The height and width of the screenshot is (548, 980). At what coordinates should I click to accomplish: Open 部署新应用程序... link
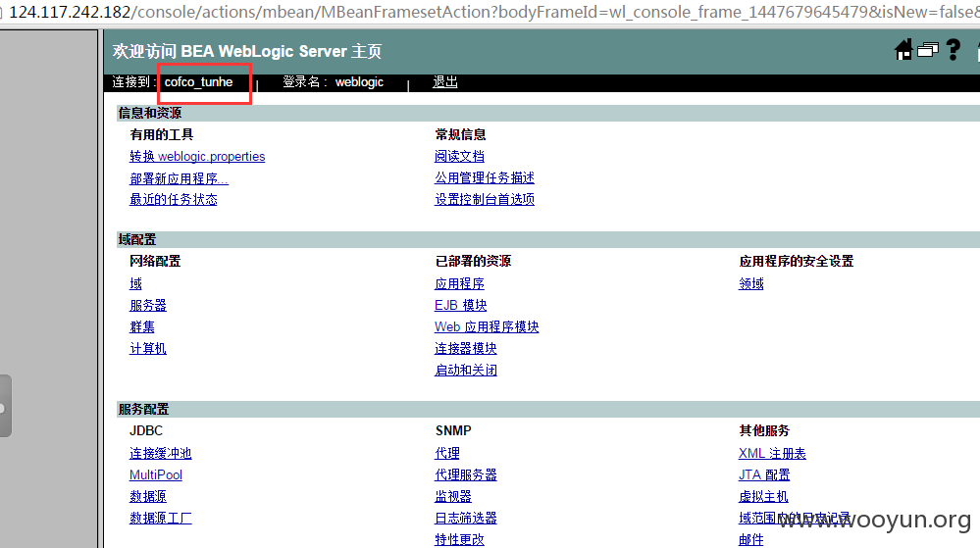pos(179,178)
